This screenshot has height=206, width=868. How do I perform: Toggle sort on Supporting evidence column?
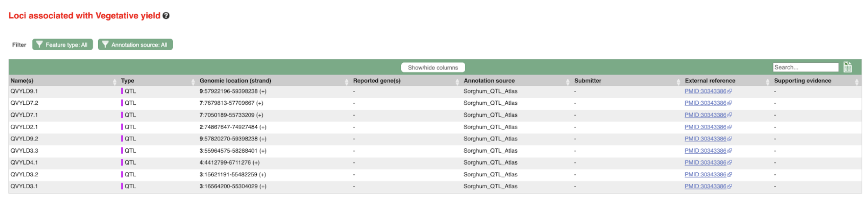pyautogui.click(x=802, y=81)
